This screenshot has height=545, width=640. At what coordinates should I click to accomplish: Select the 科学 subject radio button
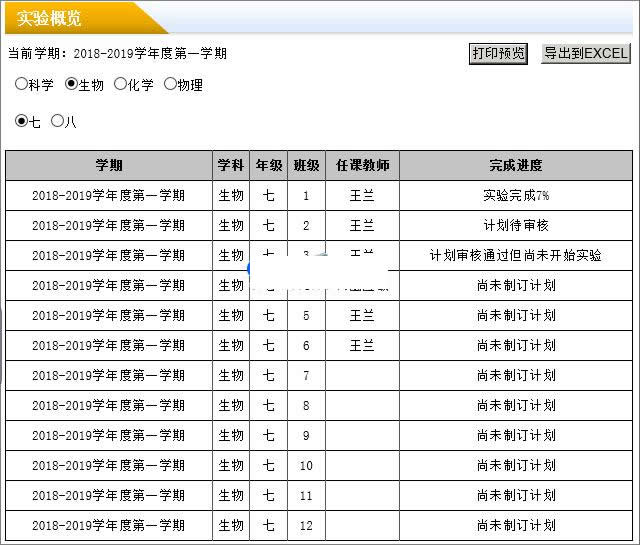tap(21, 84)
